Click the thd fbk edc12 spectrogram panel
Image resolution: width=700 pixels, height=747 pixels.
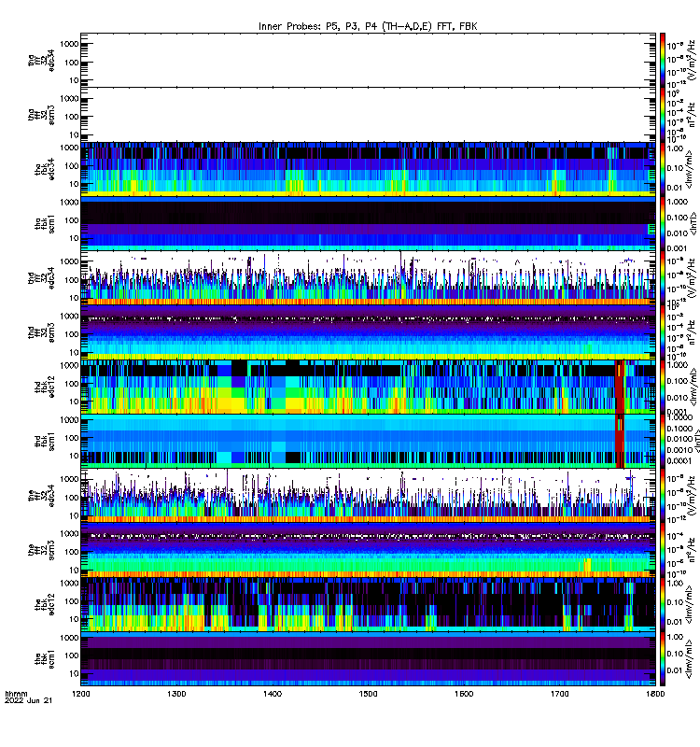point(368,387)
